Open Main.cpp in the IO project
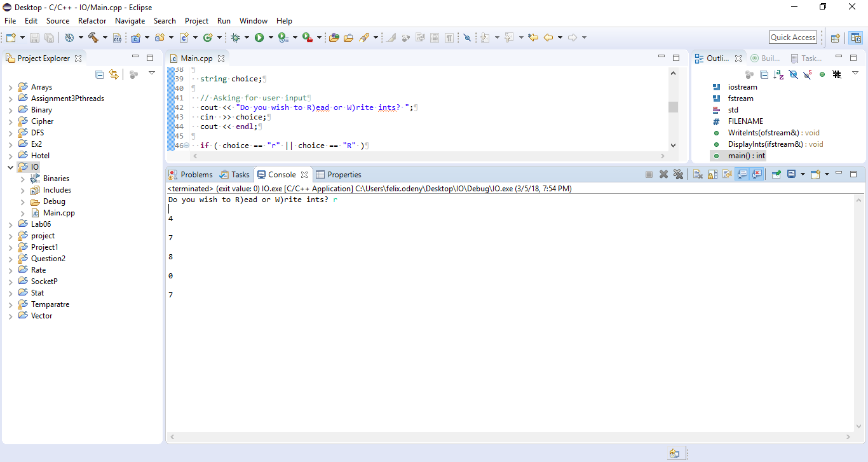 click(58, 213)
